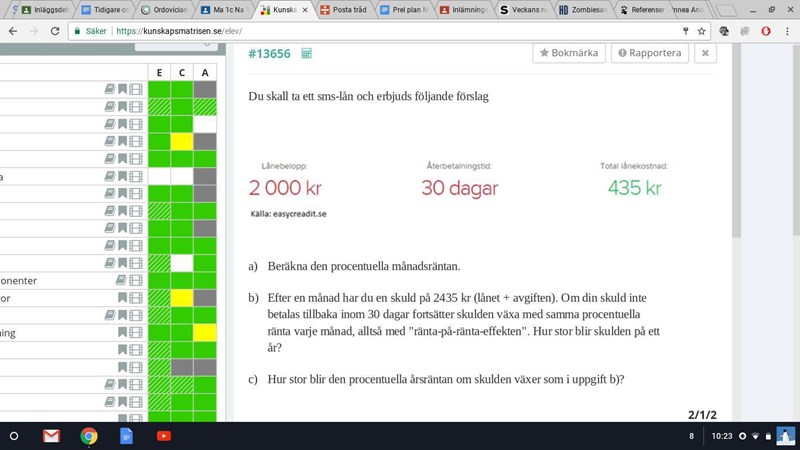
Task: Click the 'E' column header
Action: point(159,72)
